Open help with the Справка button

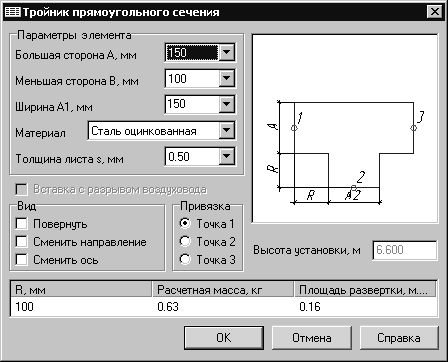399,338
